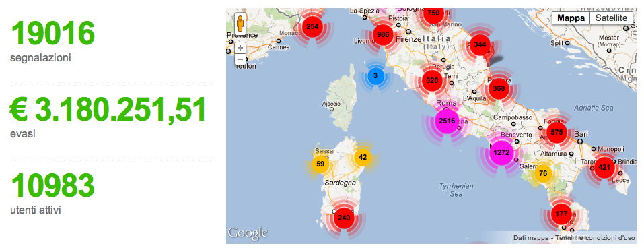
Task: Click the red 575 cluster near Foggia
Action: tap(557, 132)
